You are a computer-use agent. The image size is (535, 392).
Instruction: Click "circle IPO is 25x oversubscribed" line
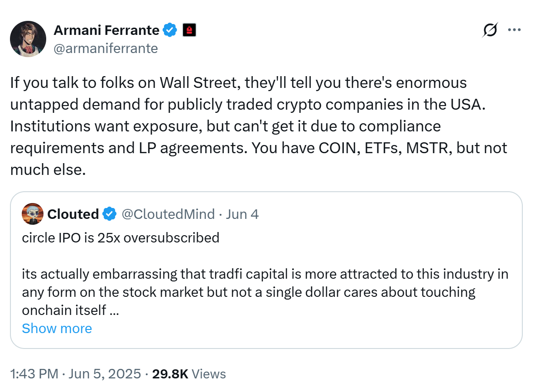120,237
